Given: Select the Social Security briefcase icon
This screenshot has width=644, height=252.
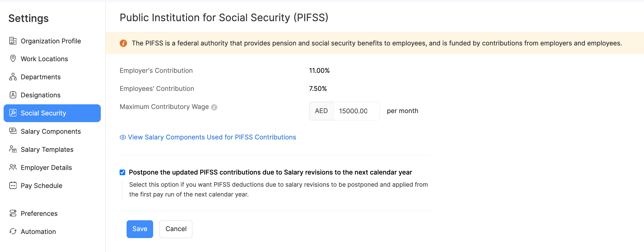Looking at the screenshot, I should tap(13, 113).
